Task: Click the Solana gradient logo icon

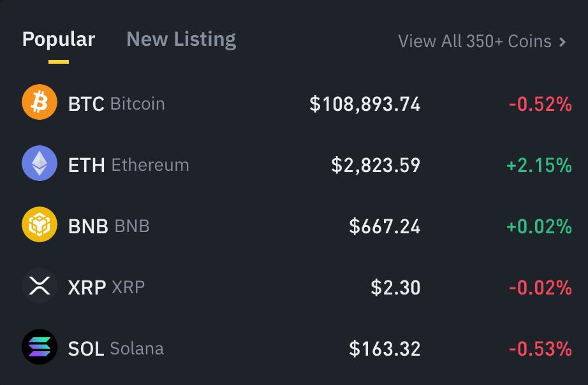Action: [40, 347]
